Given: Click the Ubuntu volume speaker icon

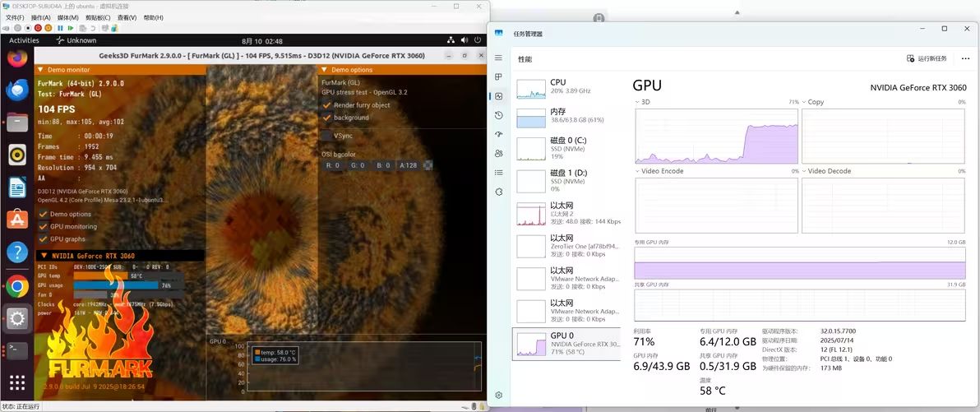Looking at the screenshot, I should [x=465, y=40].
